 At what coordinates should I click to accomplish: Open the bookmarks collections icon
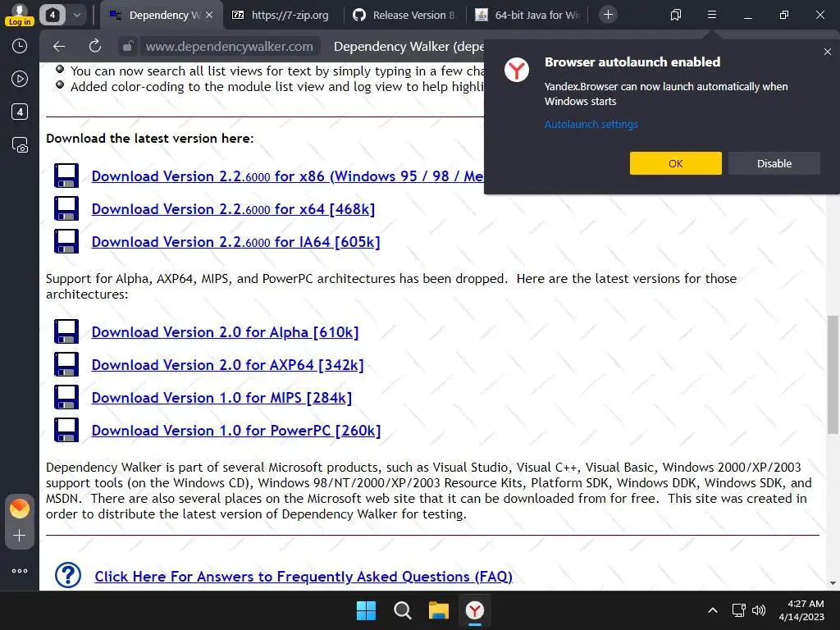click(676, 15)
